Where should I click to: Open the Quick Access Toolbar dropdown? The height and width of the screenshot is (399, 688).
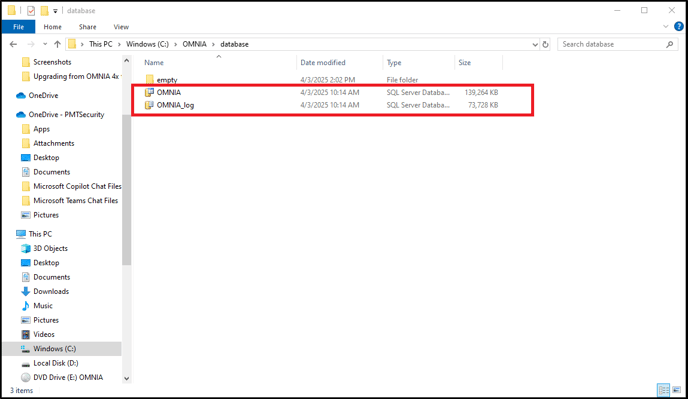(x=55, y=11)
